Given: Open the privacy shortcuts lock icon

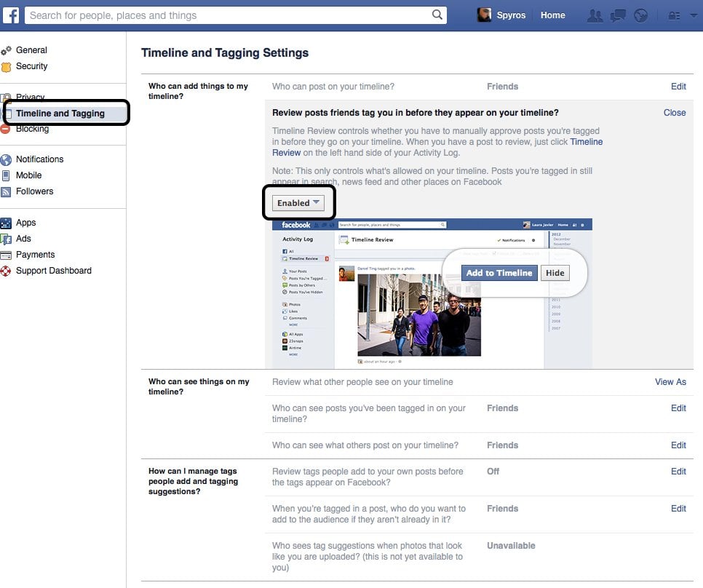Looking at the screenshot, I should click(674, 16).
